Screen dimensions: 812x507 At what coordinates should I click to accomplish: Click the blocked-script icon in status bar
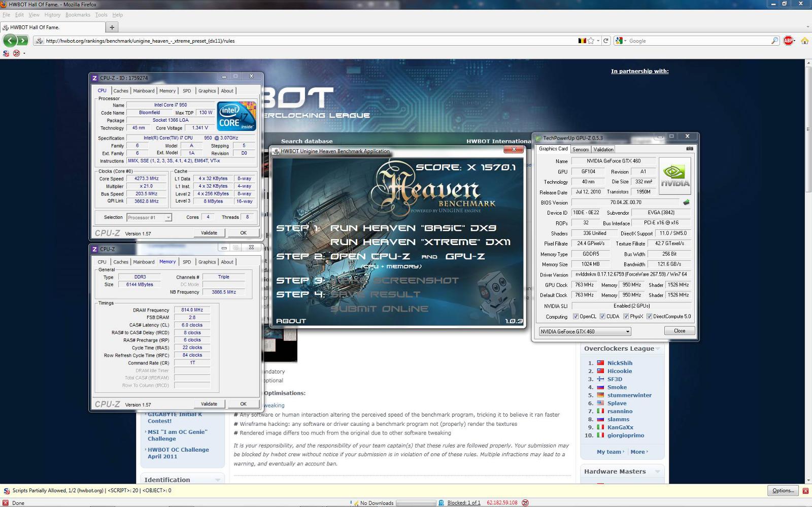coord(525,502)
